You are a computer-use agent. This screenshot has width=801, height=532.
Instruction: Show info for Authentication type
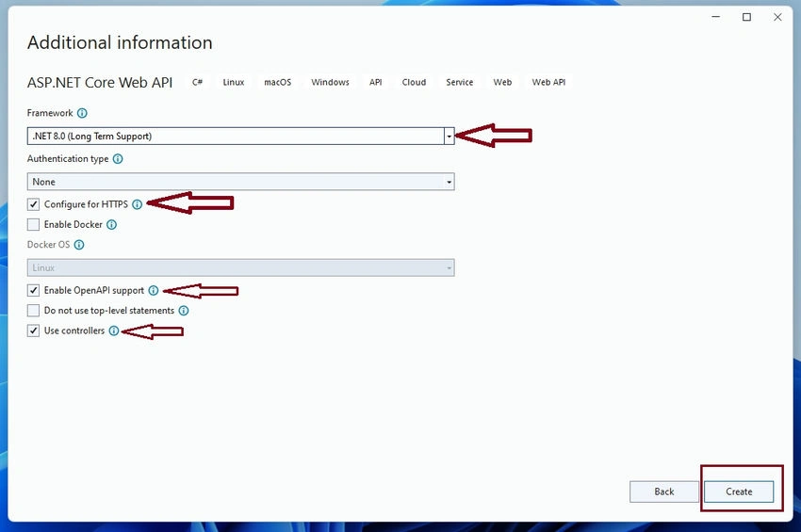118,159
